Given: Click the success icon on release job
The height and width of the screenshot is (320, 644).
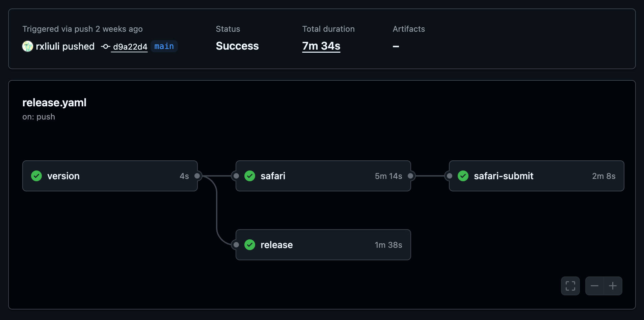Looking at the screenshot, I should point(250,245).
